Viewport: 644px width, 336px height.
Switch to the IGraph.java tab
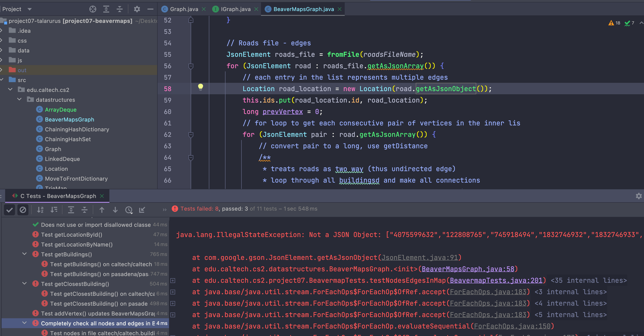pyautogui.click(x=235, y=9)
